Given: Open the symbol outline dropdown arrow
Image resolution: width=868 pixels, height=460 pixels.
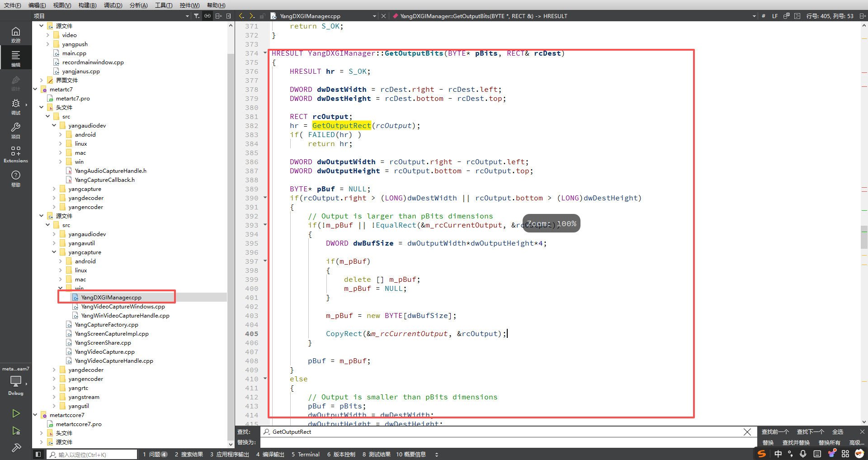Looking at the screenshot, I should pyautogui.click(x=754, y=16).
